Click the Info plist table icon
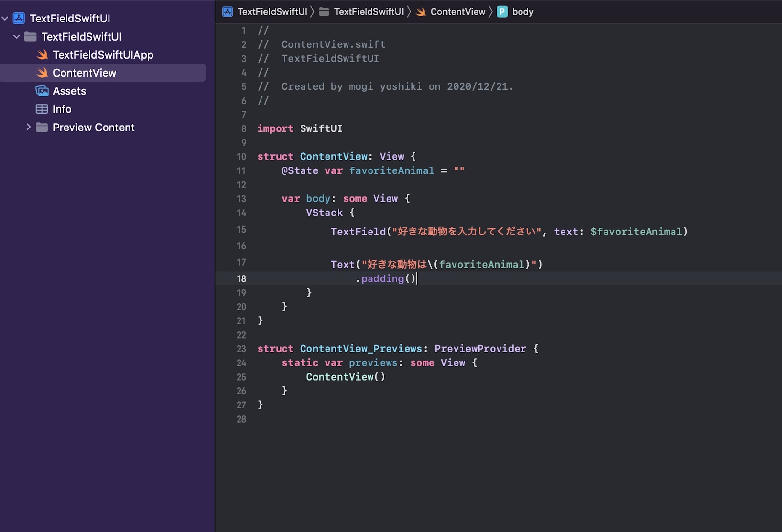 (42, 109)
